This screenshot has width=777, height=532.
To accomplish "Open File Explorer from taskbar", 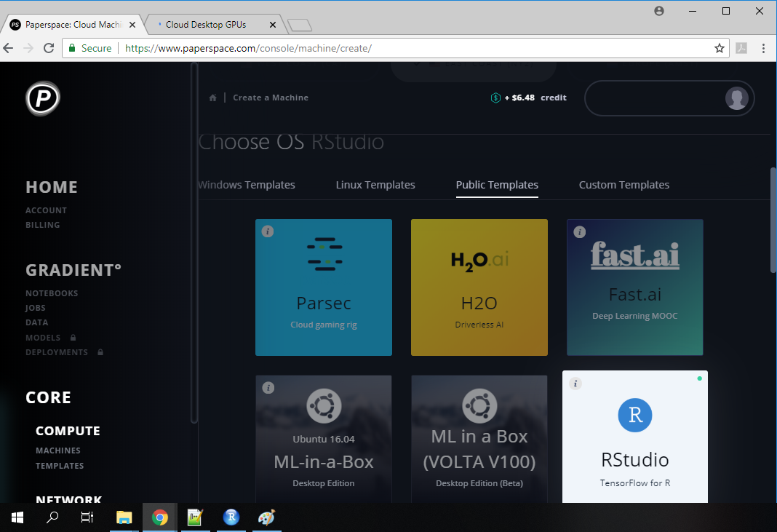I will coord(124,517).
